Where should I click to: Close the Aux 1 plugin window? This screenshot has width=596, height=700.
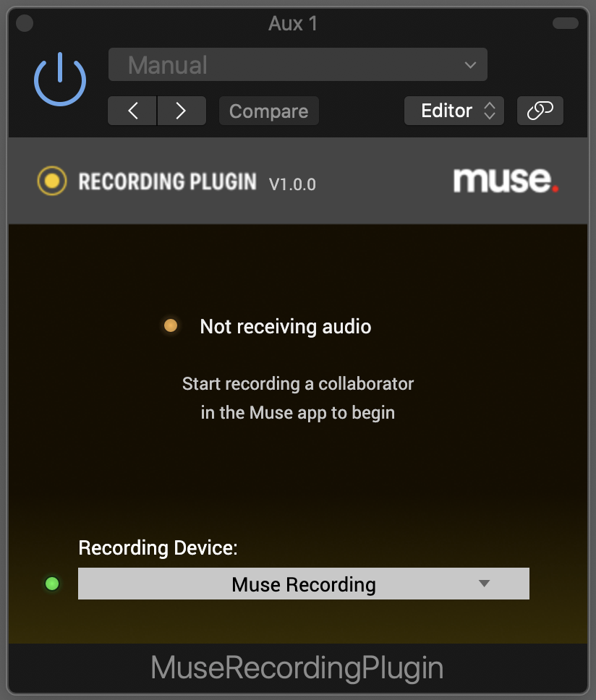[25, 24]
